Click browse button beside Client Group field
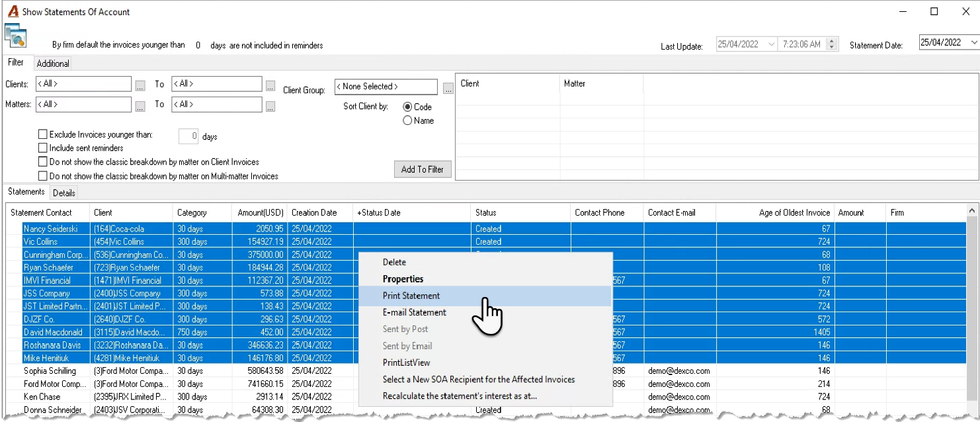 pos(448,88)
